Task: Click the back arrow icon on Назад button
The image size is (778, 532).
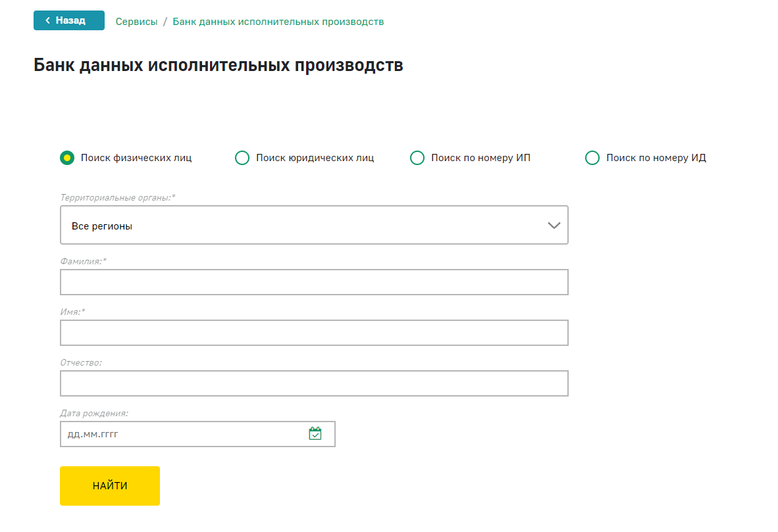Action: 46,20
